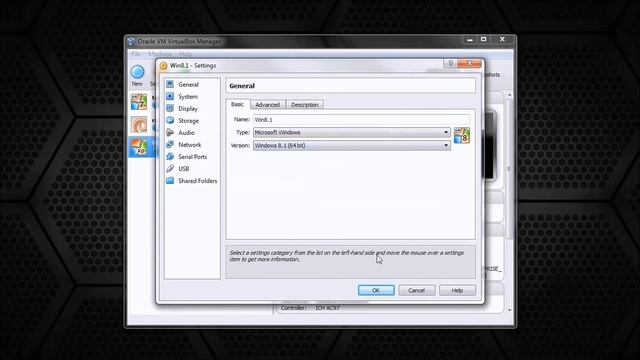Switch to the Description tab
640x360 pixels.
305,105
